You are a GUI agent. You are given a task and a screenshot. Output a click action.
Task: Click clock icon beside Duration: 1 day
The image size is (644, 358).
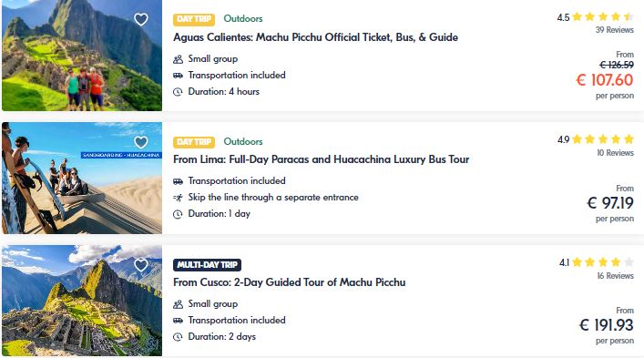(x=178, y=214)
